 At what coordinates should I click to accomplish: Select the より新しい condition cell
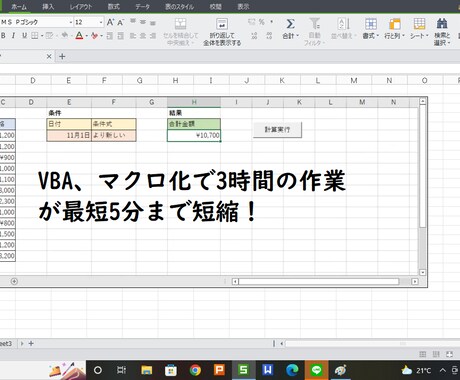click(x=114, y=135)
